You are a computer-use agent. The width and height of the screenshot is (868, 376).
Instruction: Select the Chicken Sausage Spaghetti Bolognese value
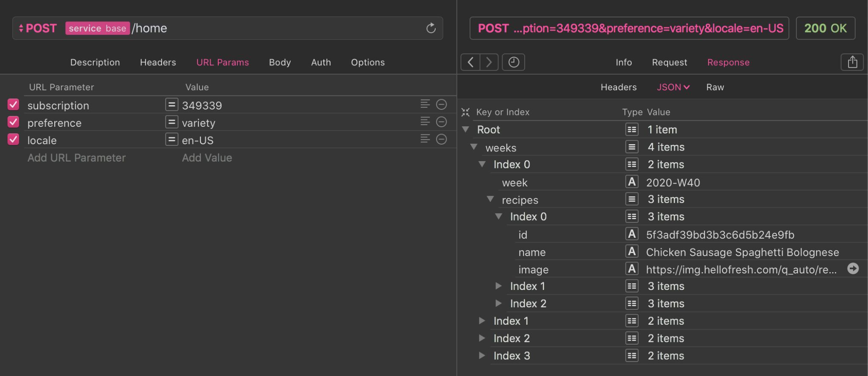click(743, 252)
